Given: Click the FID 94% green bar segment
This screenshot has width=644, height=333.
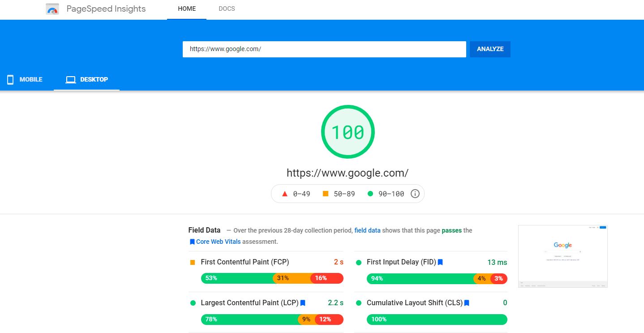Looking at the screenshot, I should pos(420,279).
